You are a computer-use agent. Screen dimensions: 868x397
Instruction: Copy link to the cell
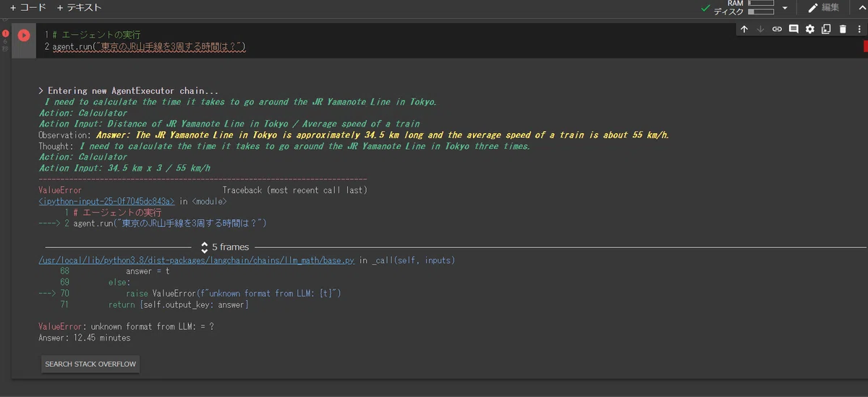(x=777, y=29)
